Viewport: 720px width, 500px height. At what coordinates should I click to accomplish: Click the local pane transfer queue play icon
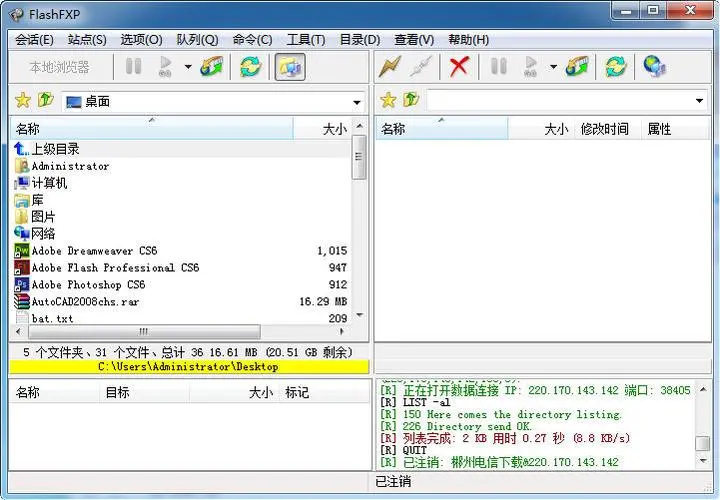pyautogui.click(x=165, y=67)
